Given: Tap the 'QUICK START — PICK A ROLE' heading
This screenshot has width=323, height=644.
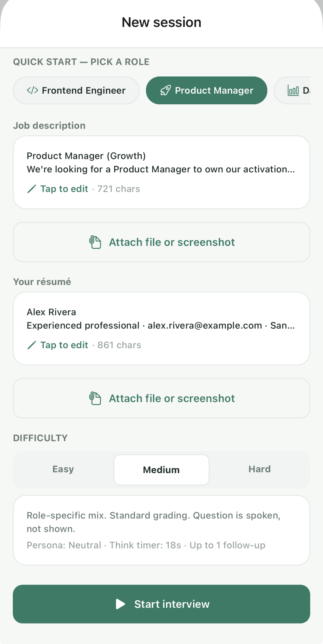Looking at the screenshot, I should (81, 62).
